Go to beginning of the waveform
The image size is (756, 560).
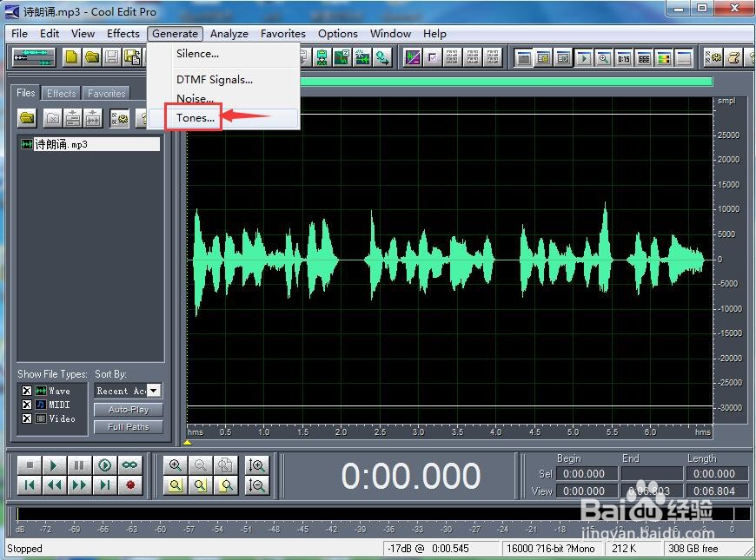[x=30, y=484]
